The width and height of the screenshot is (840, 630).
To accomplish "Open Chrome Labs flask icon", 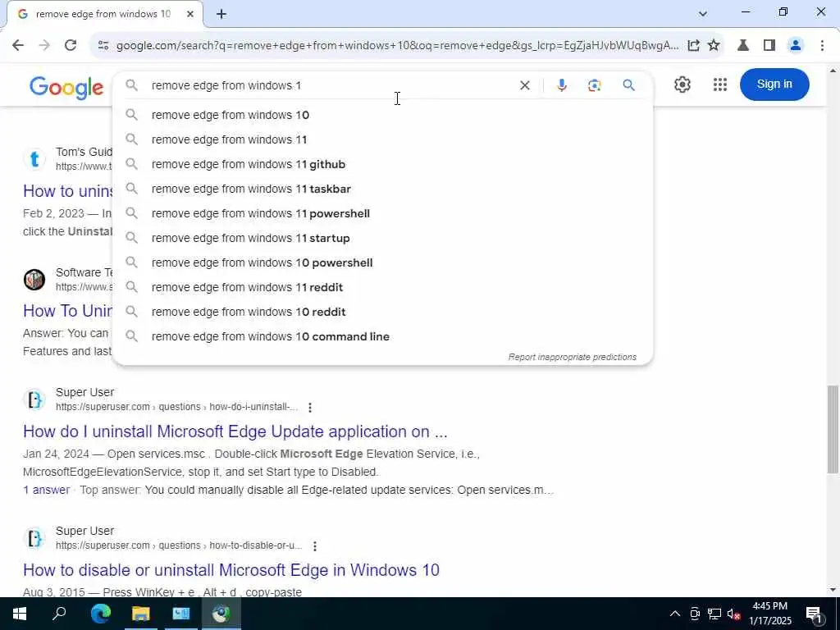I will click(x=743, y=46).
